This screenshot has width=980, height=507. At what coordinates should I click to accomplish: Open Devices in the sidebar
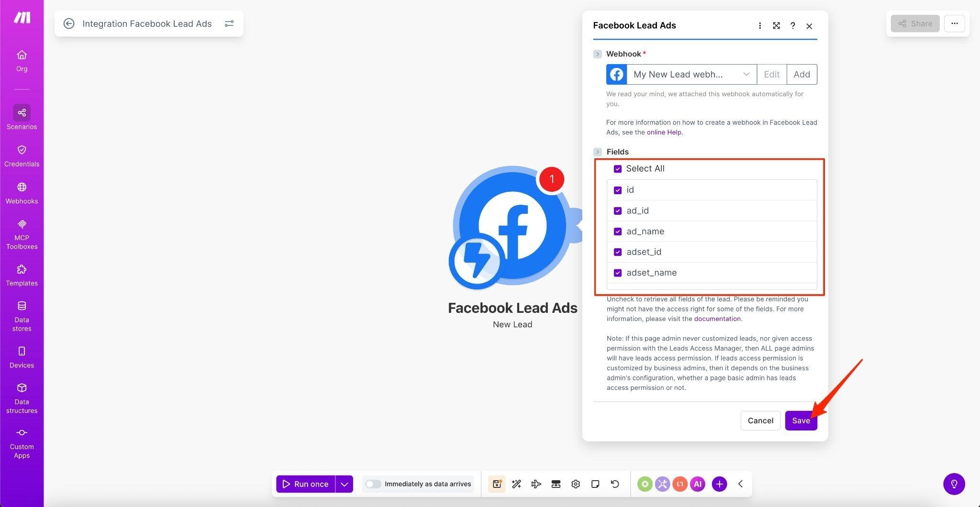(22, 357)
